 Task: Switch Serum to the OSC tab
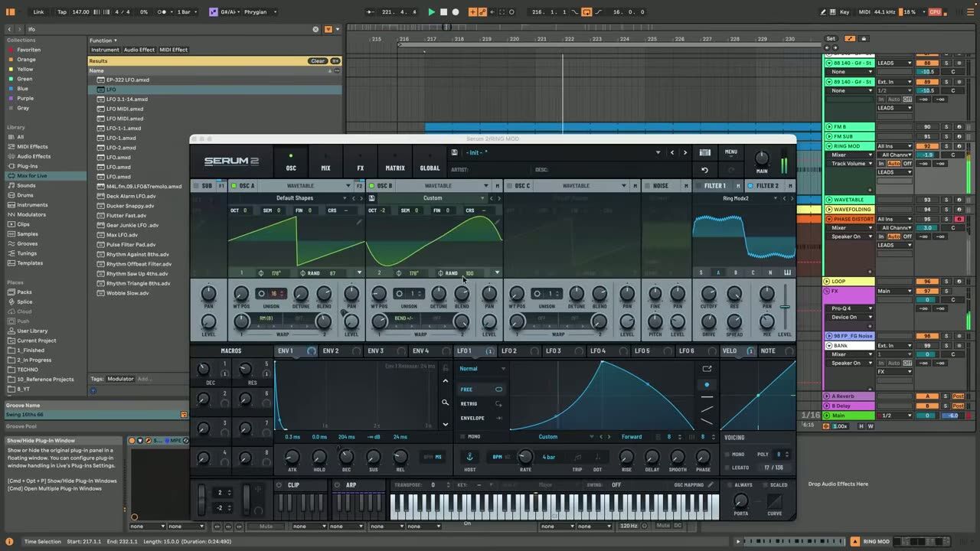click(291, 163)
